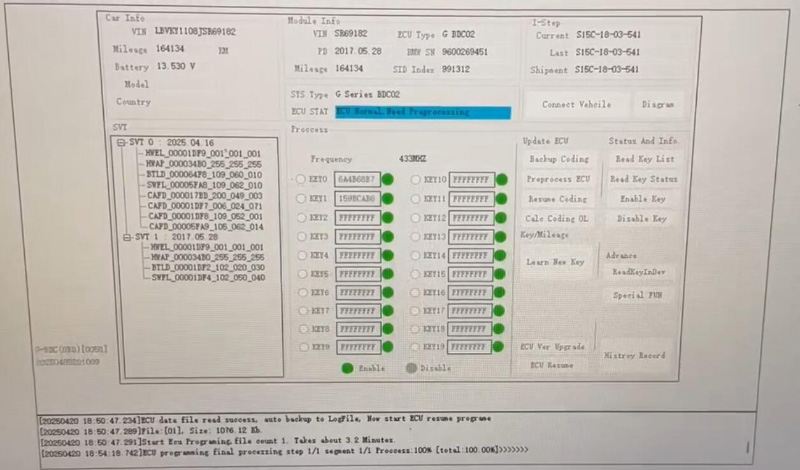This screenshot has width=800, height=470.
Task: Select the KEY2 radio button
Action: [x=300, y=218]
